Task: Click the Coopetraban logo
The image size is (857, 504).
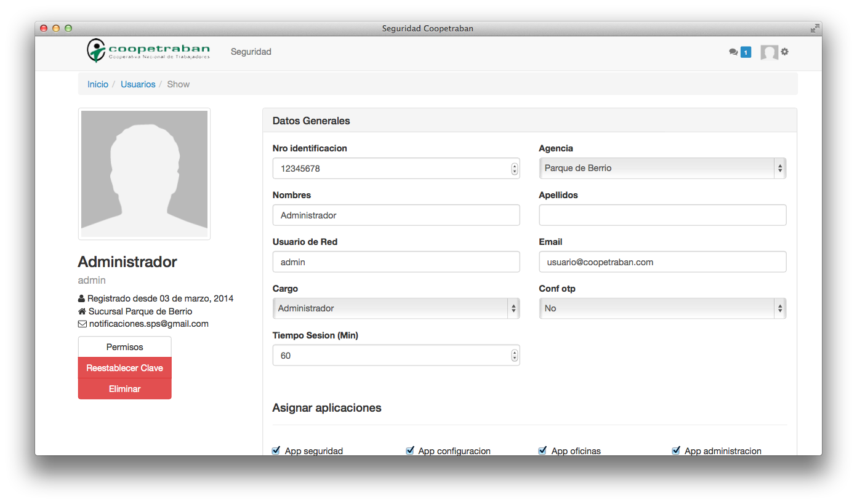Action: coord(148,51)
